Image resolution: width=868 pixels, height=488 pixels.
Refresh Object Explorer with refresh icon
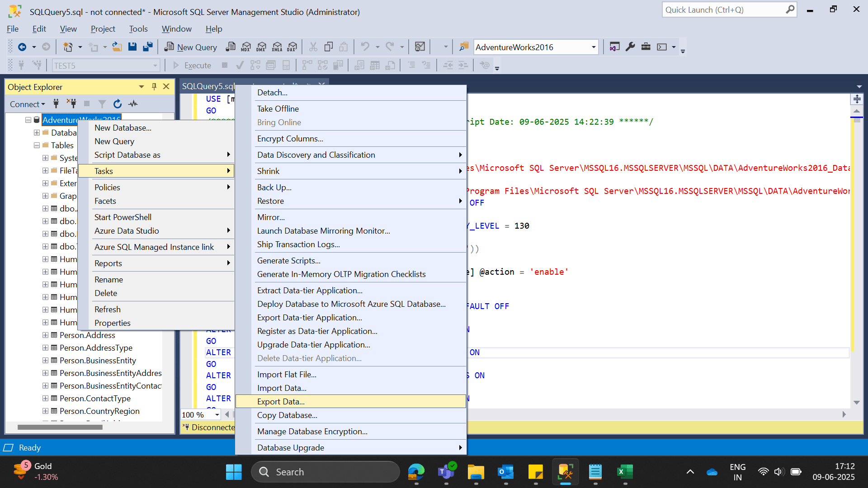tap(118, 104)
